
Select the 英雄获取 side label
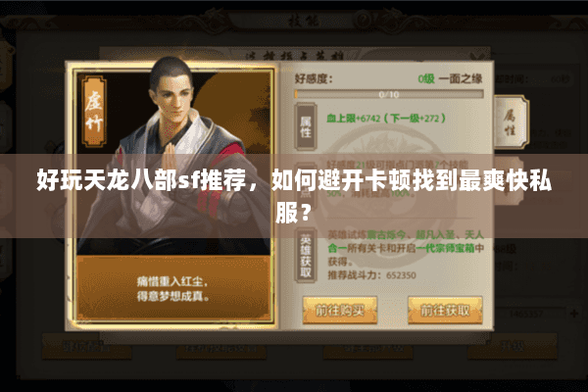(x=306, y=256)
